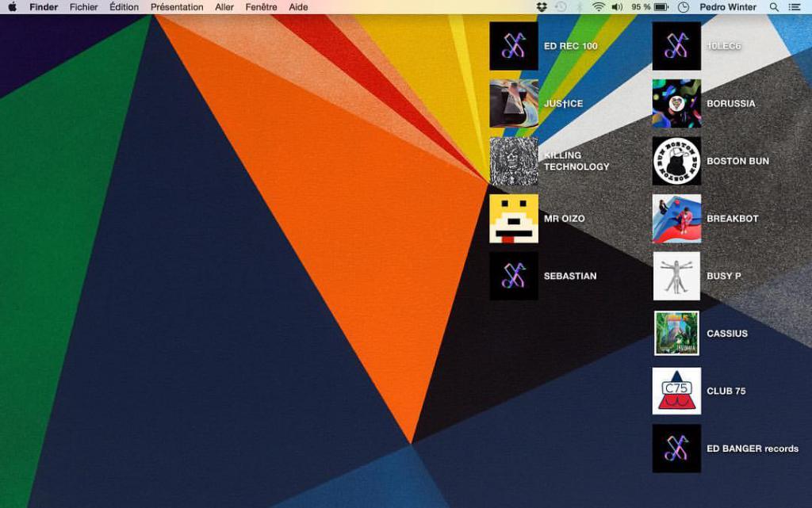
Task: Open the Fichier menu
Action: [84, 7]
